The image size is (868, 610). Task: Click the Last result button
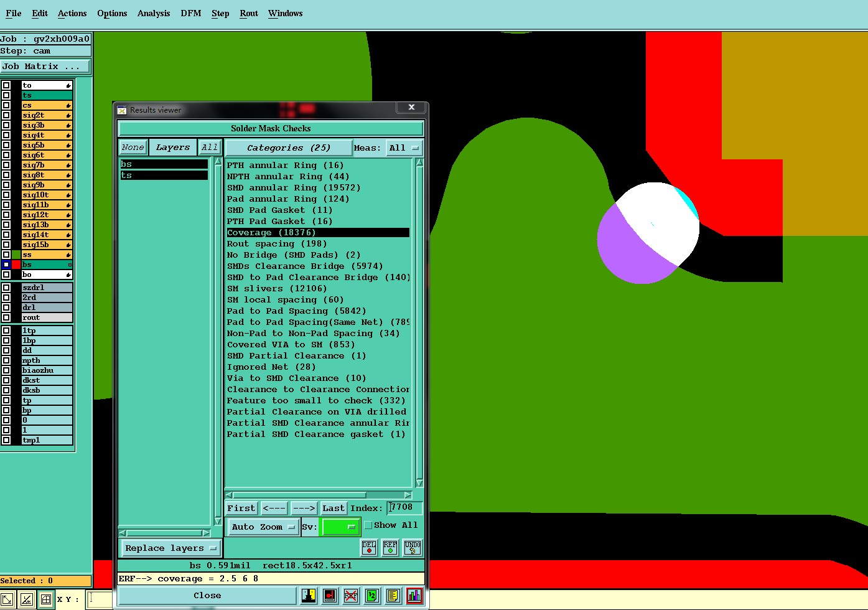(x=334, y=509)
